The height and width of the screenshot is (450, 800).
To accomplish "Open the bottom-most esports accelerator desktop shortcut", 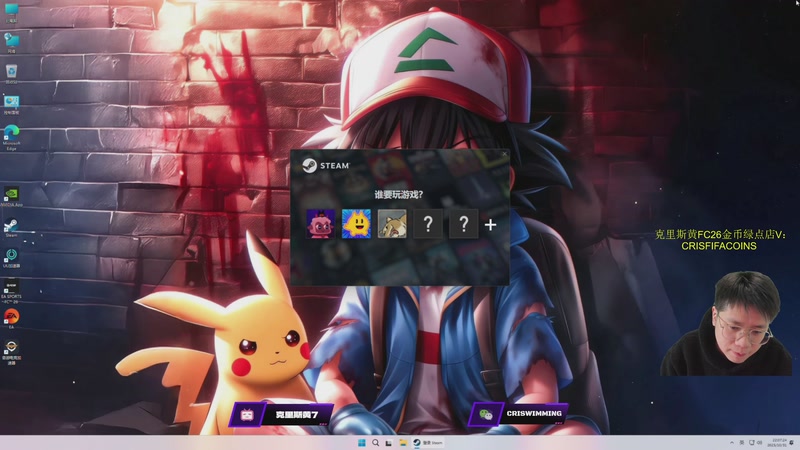I will tap(11, 352).
